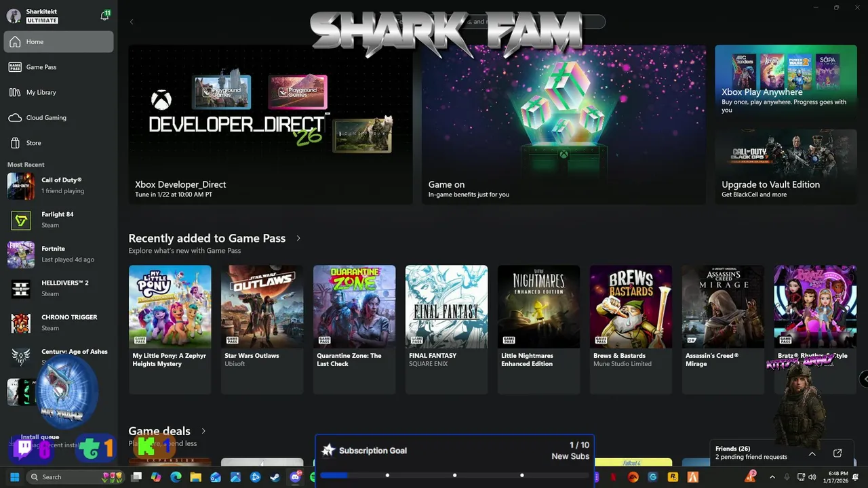
Task: Open File Explorer from the taskbar
Action: point(195,477)
